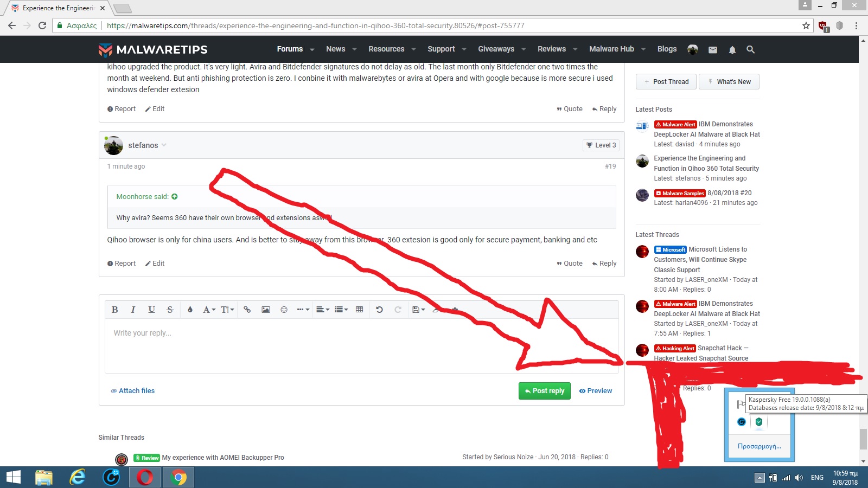Click the site search magnifier icon
The width and height of the screenshot is (868, 488).
(751, 49)
